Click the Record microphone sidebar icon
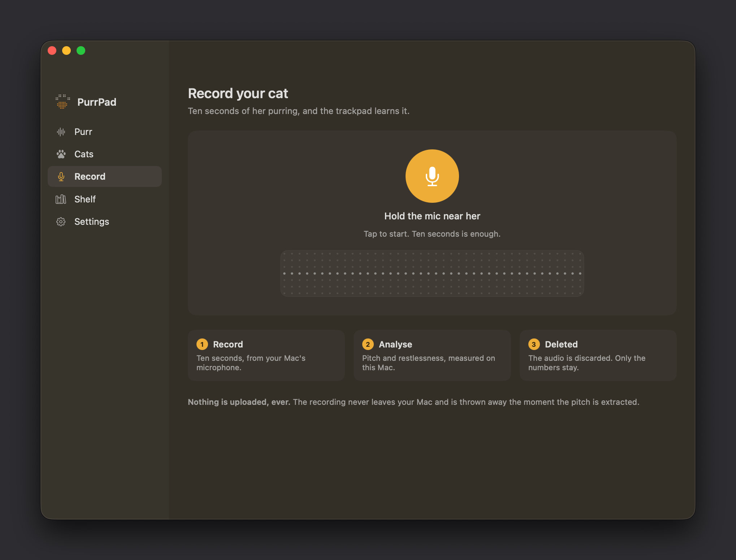Screen dimensions: 736x560 click(x=61, y=176)
